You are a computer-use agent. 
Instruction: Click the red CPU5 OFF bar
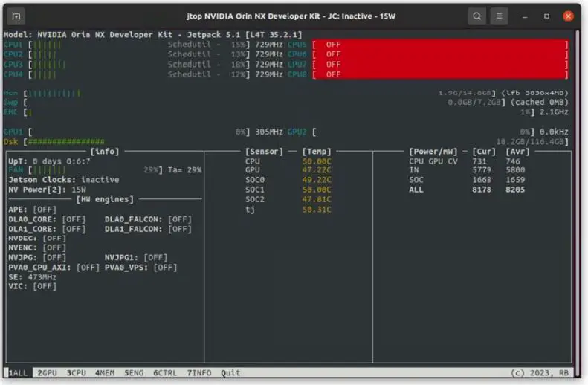pos(439,45)
